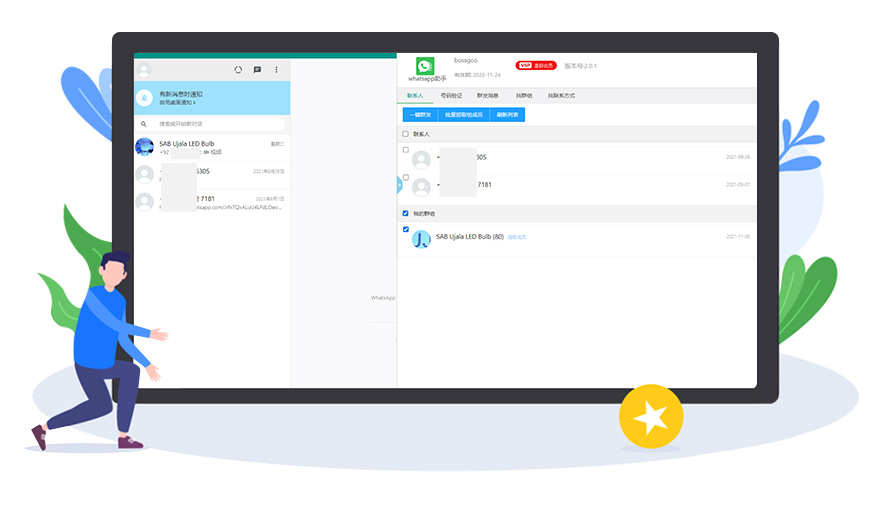The image size is (878, 506).
Task: Start a new chat via message icon
Action: [x=257, y=70]
